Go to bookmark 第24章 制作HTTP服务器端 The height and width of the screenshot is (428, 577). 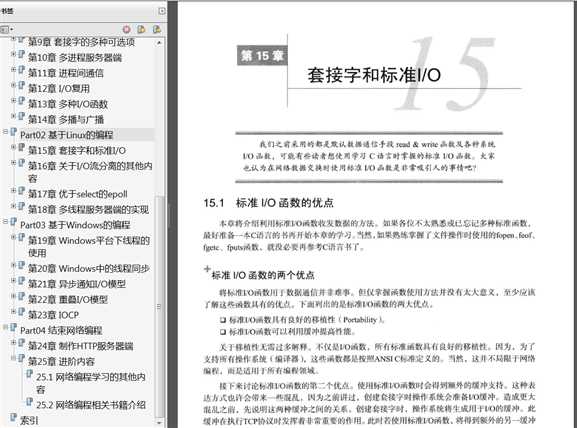tap(81, 346)
